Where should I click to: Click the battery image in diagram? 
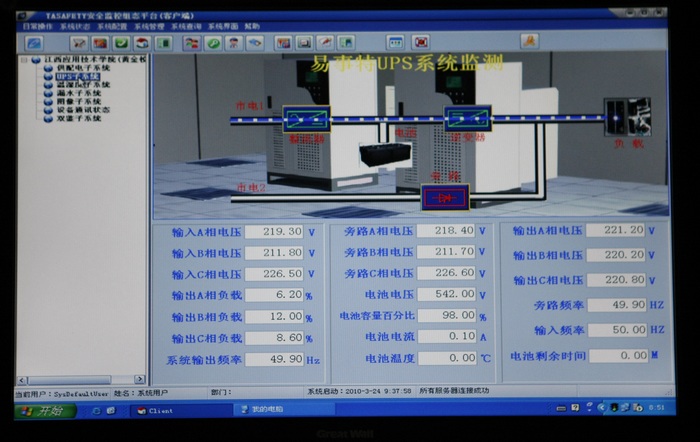(385, 154)
